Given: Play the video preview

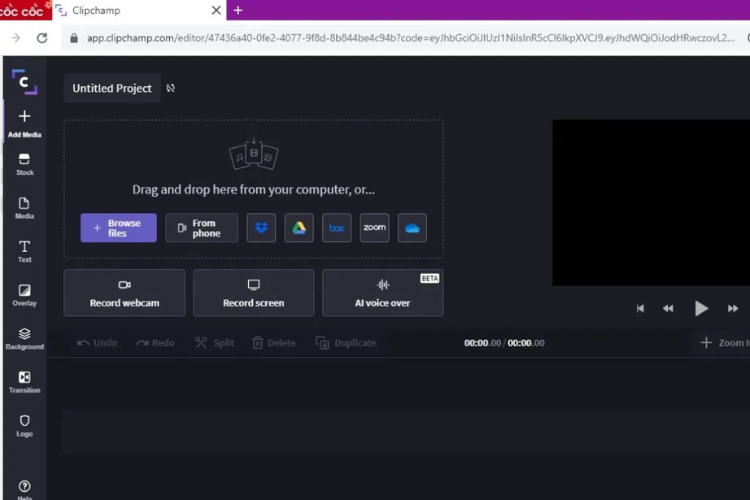Looking at the screenshot, I should (701, 309).
